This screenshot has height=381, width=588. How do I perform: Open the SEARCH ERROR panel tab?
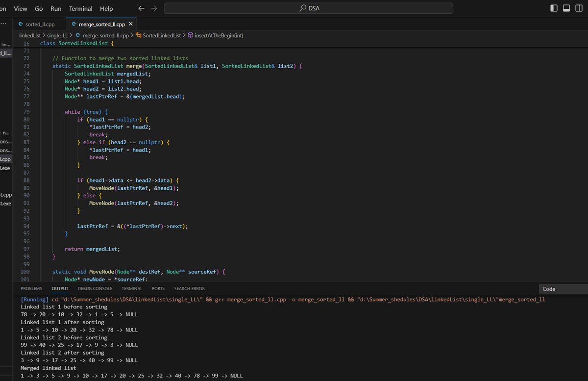click(190, 289)
